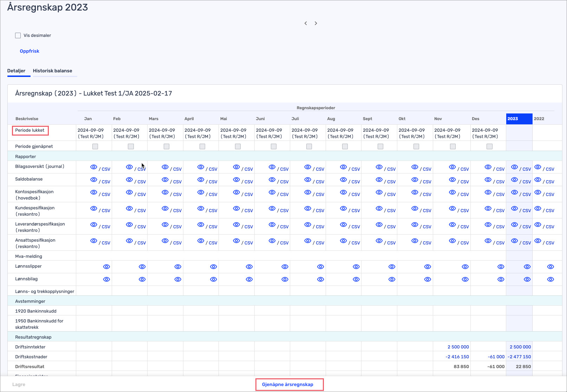Select the 2023 year column header

click(519, 119)
